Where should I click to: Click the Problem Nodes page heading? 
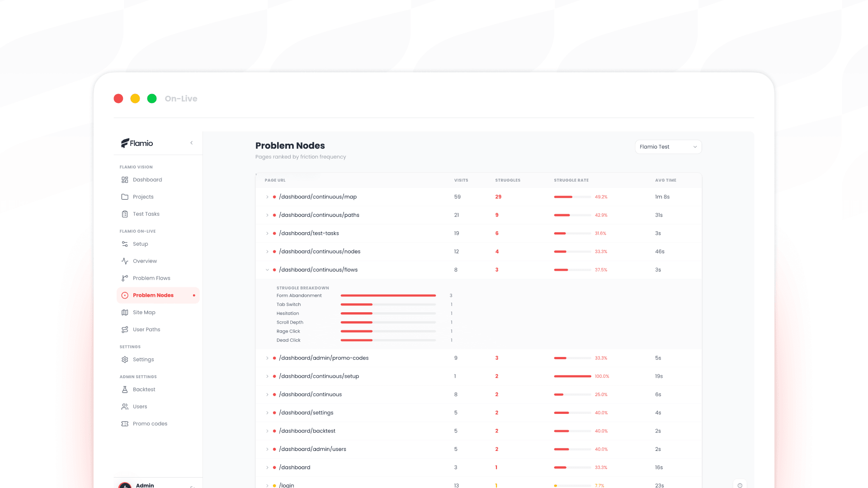point(290,145)
